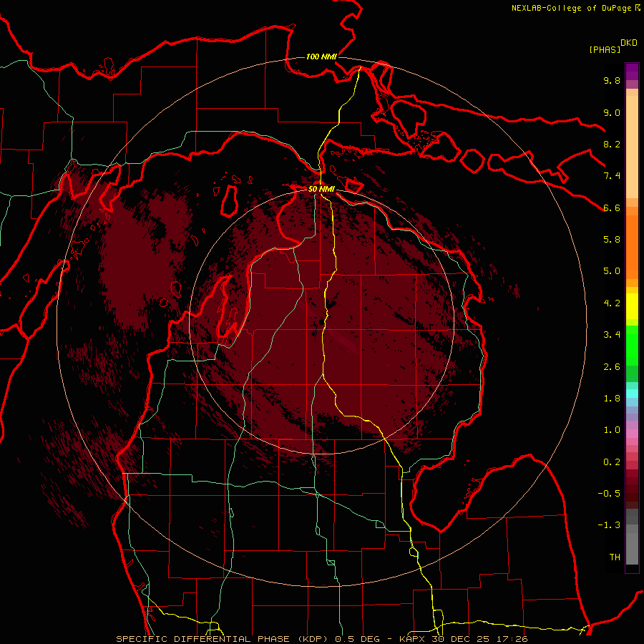The width and height of the screenshot is (644, 644).
Task: Click the yellow segment of the color bar
Action: 632,306
